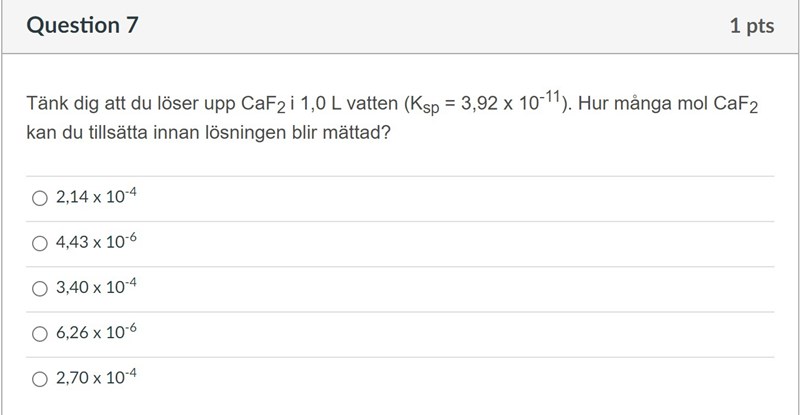Click the Question 7 heading

tap(83, 27)
